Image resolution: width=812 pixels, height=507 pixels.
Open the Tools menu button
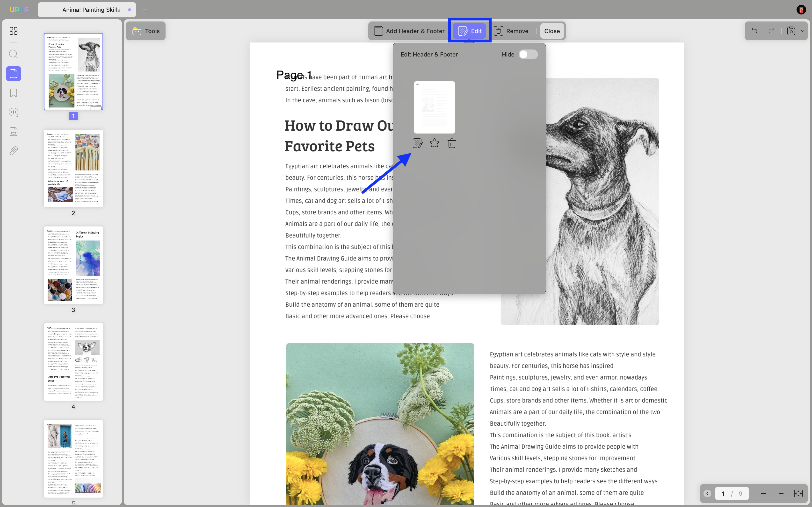click(146, 31)
